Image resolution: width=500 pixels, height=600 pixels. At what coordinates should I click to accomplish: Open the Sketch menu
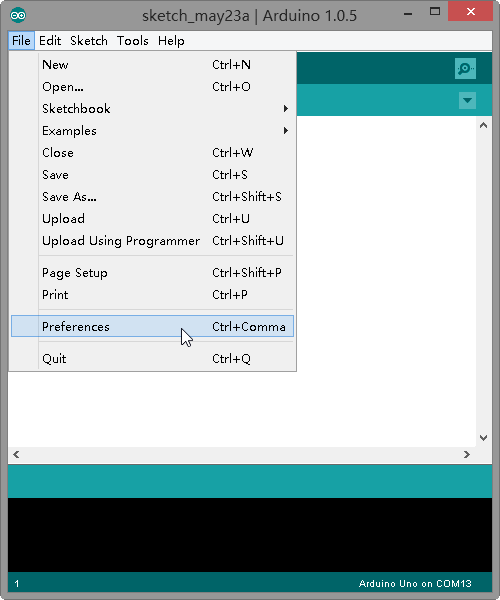tap(89, 41)
